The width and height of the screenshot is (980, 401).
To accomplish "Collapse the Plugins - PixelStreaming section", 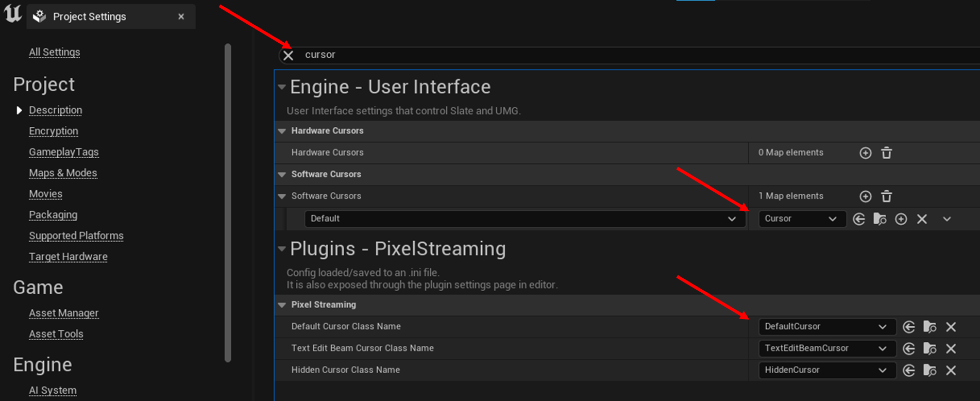I will pyautogui.click(x=282, y=249).
